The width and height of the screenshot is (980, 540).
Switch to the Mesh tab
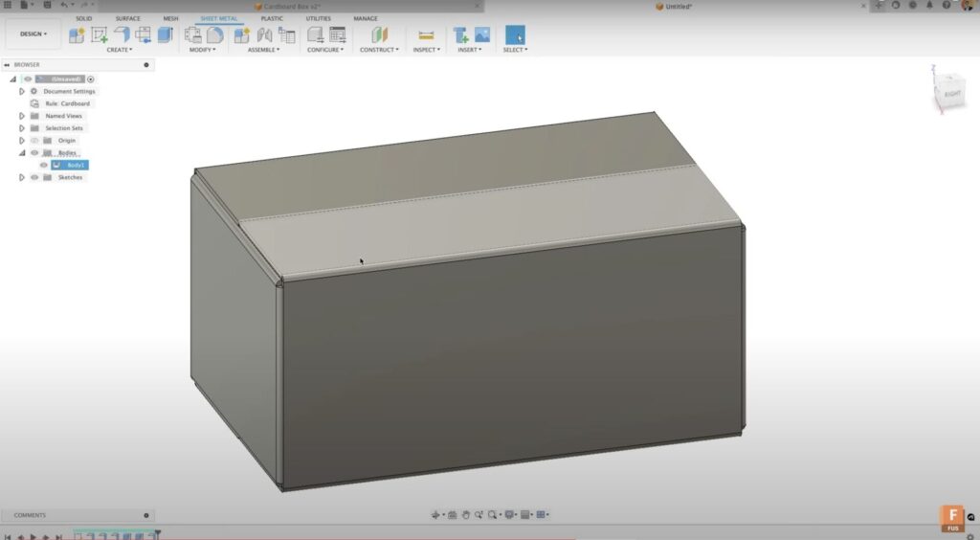[x=170, y=19]
